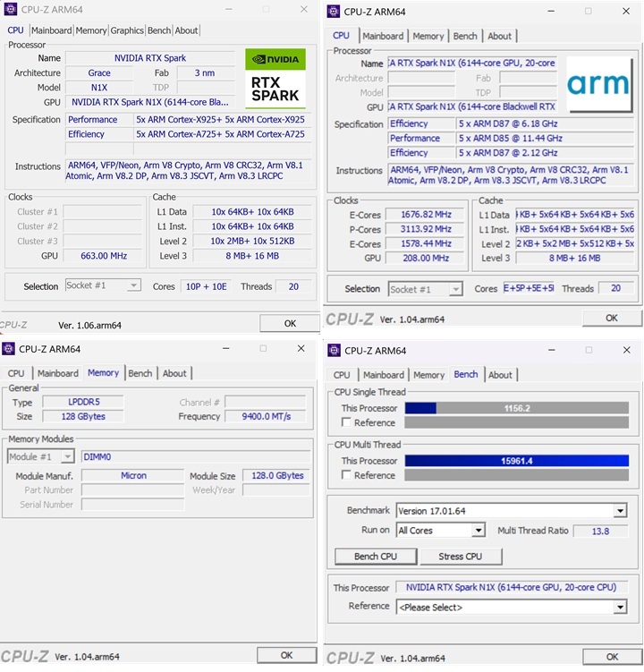Image resolution: width=644 pixels, height=672 pixels.
Task: Click the CPU-Z title icon in the benchmark window
Action: pos(334,351)
